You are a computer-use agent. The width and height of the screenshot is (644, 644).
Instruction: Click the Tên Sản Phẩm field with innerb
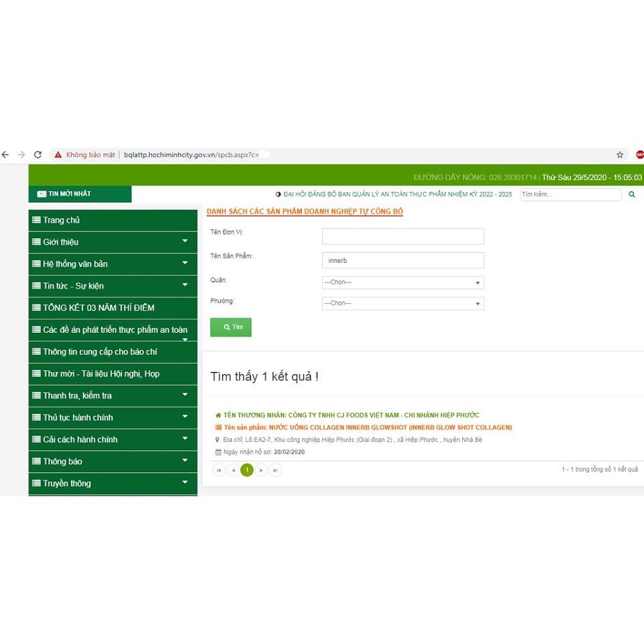(x=402, y=260)
